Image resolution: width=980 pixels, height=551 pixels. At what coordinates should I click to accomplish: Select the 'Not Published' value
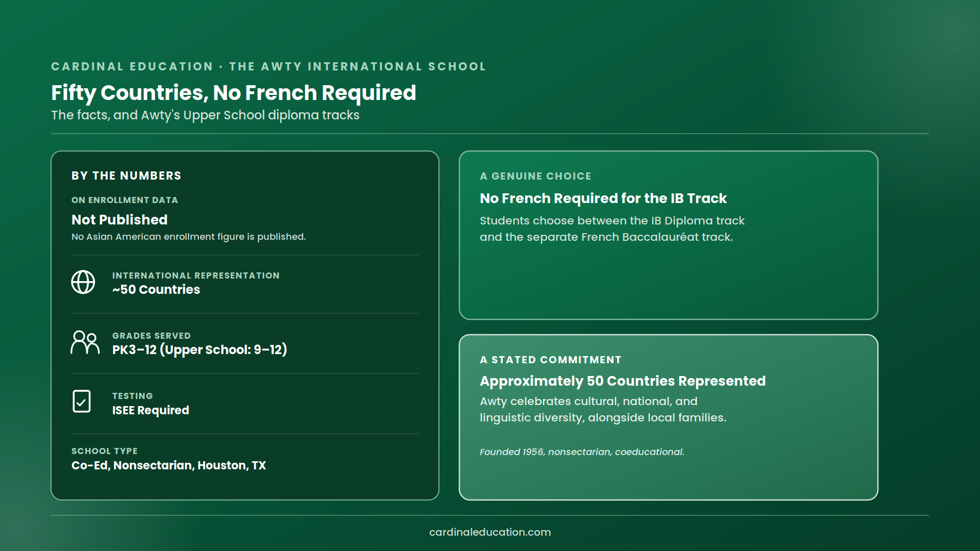click(119, 220)
